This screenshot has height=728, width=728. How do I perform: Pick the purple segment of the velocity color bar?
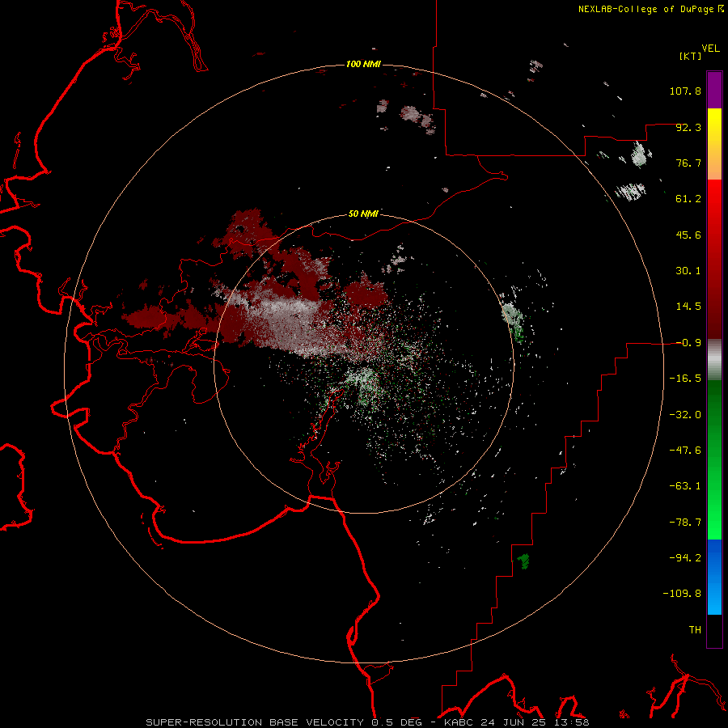pos(714,90)
